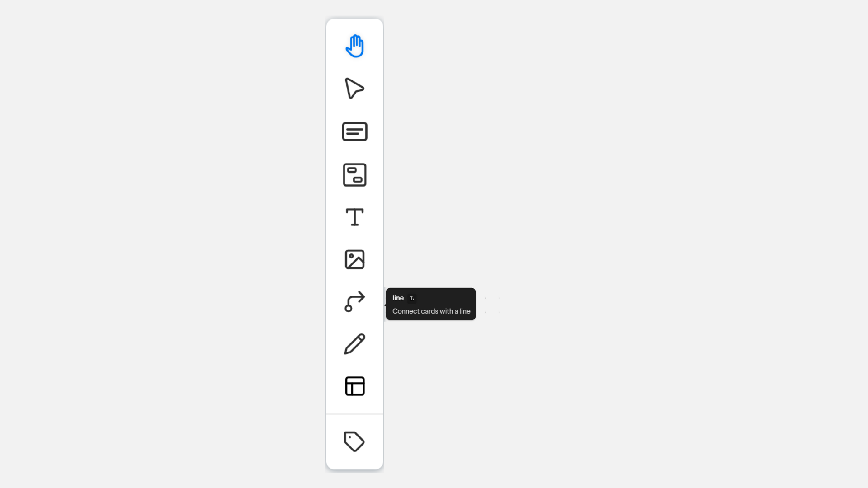The height and width of the screenshot is (488, 868).
Task: Pick the board section tool icon
Action: coord(355,175)
